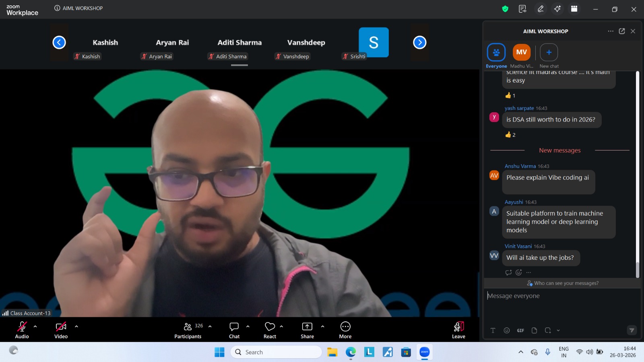644x362 pixels.
Task: Select Aditi Sharma's video tile
Action: point(239,43)
